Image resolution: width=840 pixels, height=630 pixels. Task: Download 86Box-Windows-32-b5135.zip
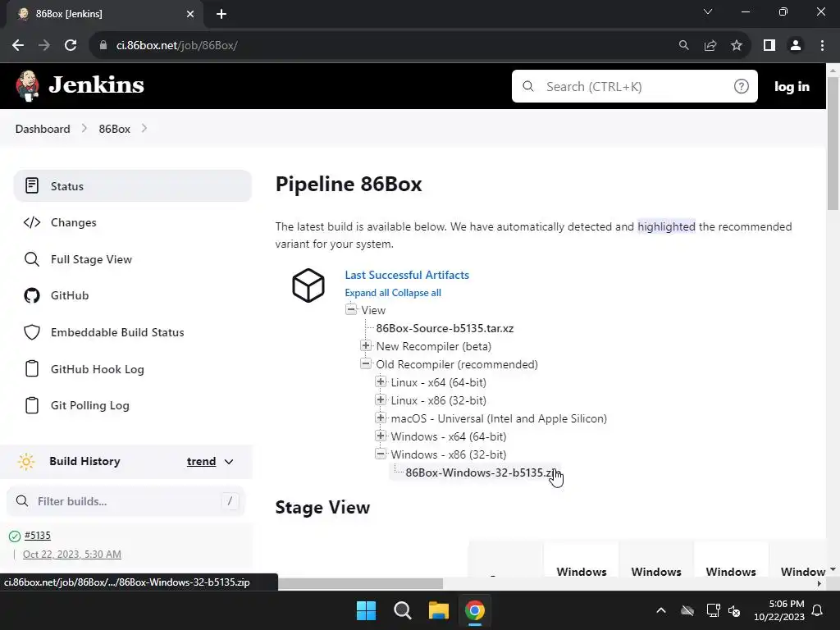tap(482, 472)
